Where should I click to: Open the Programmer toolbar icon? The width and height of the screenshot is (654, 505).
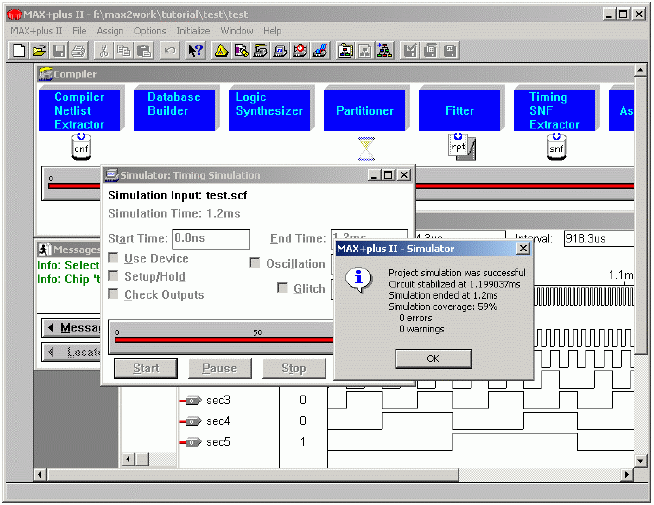pos(320,51)
